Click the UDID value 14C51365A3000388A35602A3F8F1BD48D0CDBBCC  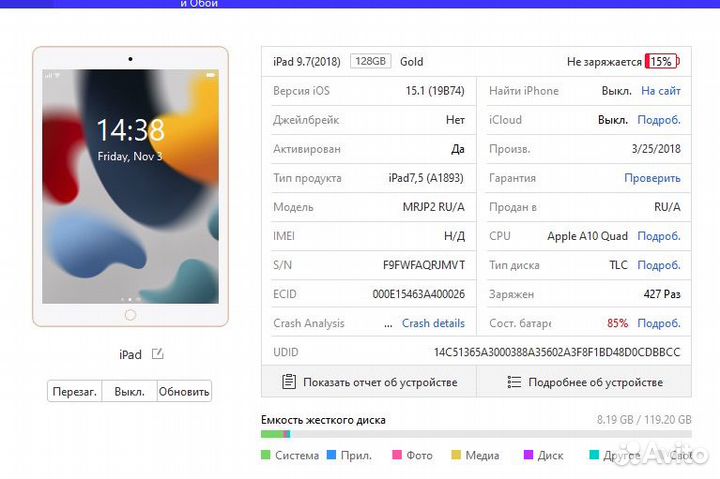tap(557, 352)
